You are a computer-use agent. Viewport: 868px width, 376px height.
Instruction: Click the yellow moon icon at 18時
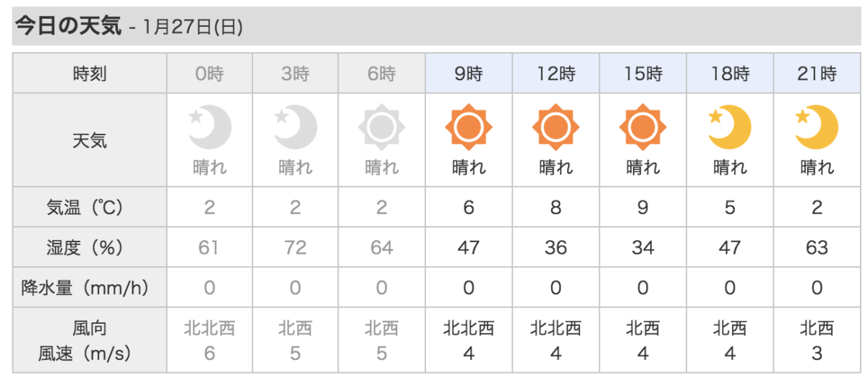click(729, 128)
